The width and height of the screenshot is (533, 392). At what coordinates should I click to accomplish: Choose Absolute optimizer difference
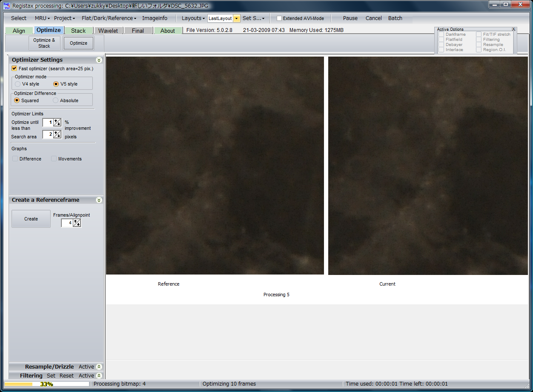56,100
